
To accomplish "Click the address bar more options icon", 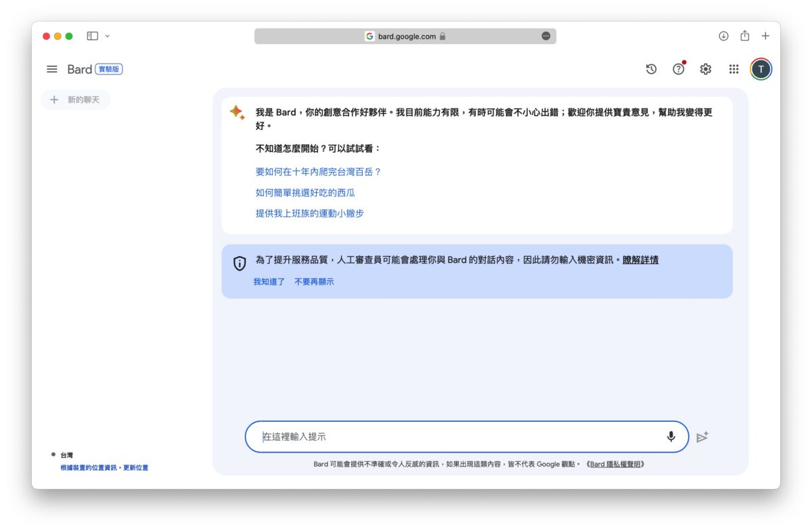I will (x=546, y=36).
